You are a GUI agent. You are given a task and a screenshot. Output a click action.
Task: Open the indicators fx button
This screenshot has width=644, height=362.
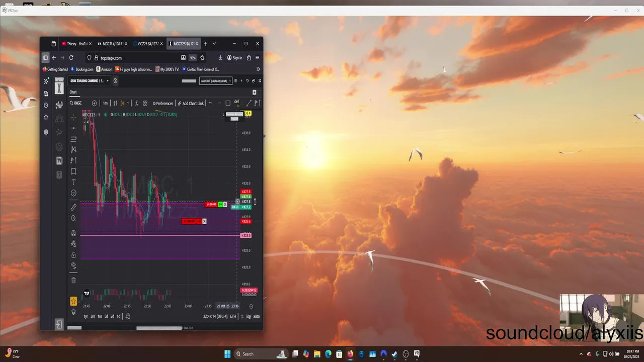(136, 103)
